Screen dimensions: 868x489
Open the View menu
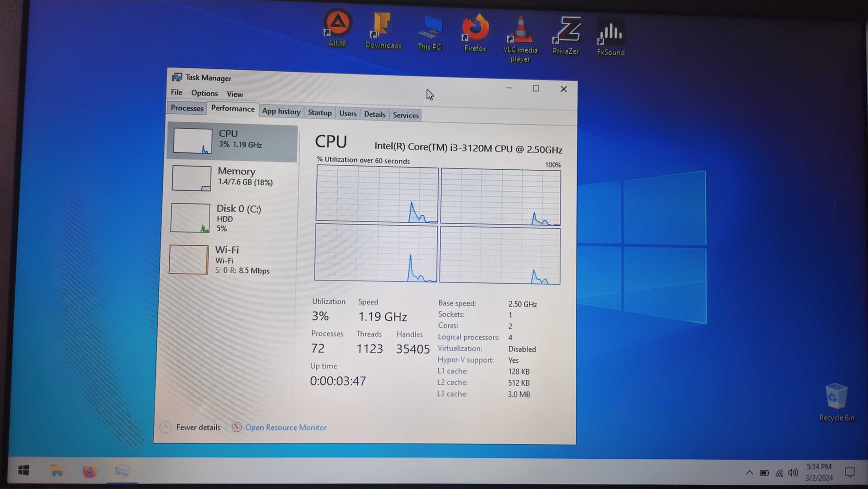tap(235, 94)
